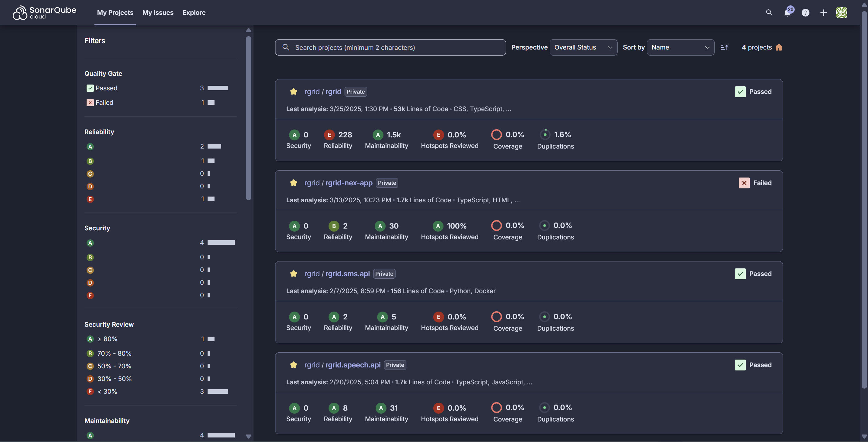Filter Reliability by rating B
Image resolution: width=868 pixels, height=442 pixels.
tap(161, 161)
